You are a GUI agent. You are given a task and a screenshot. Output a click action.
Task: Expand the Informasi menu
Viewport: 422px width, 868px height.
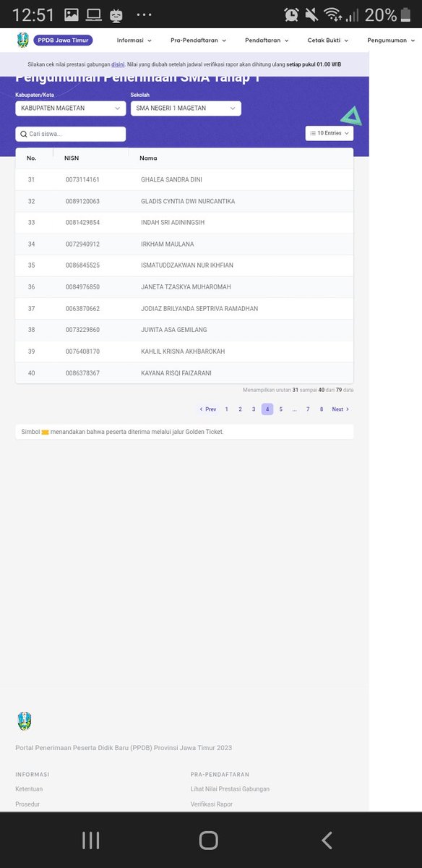click(x=134, y=41)
